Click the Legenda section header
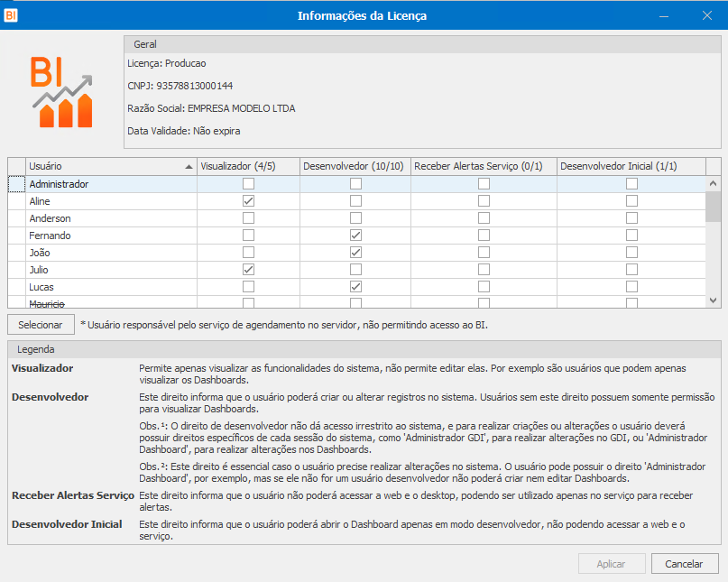This screenshot has height=582, width=728. tap(364, 349)
